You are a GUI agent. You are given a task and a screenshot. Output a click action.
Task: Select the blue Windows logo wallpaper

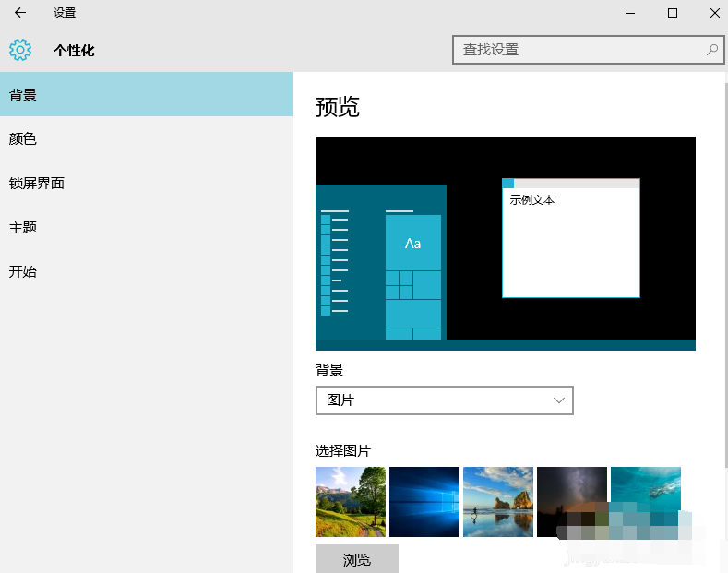[424, 502]
